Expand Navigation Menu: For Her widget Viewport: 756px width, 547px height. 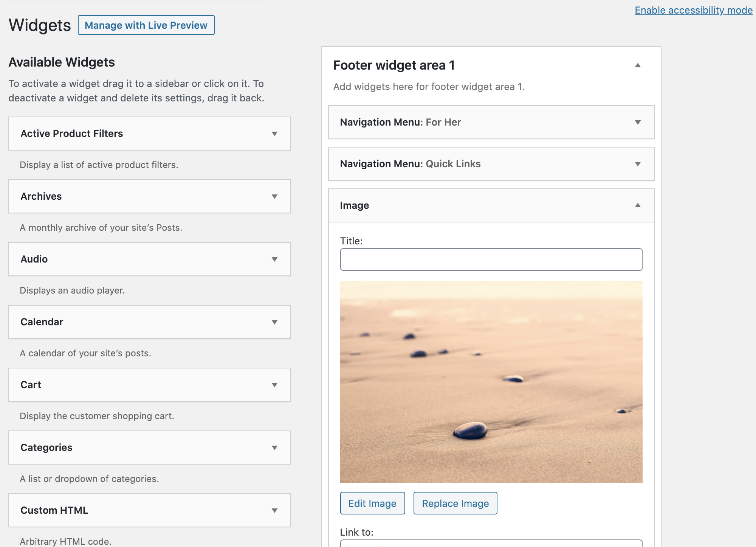[x=638, y=122]
